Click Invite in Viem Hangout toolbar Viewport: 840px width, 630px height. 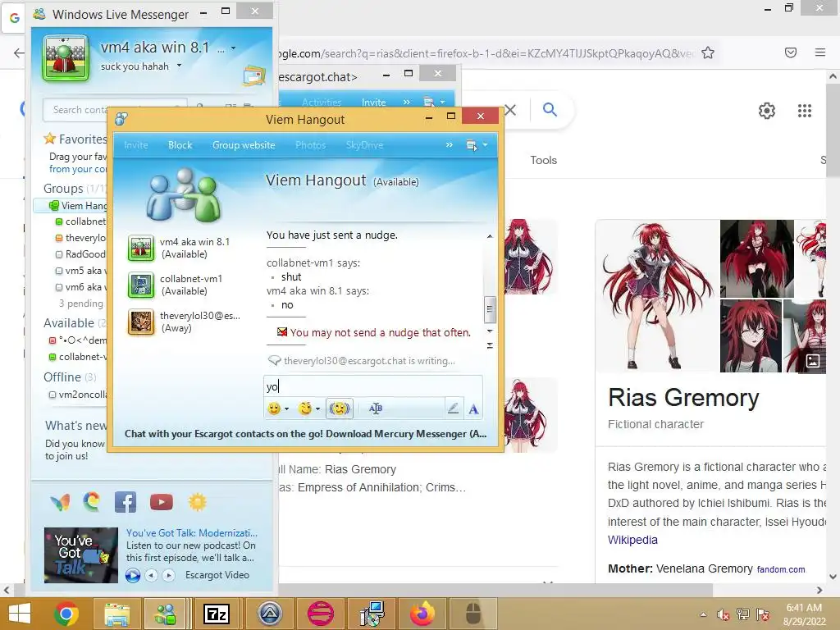[x=136, y=145]
